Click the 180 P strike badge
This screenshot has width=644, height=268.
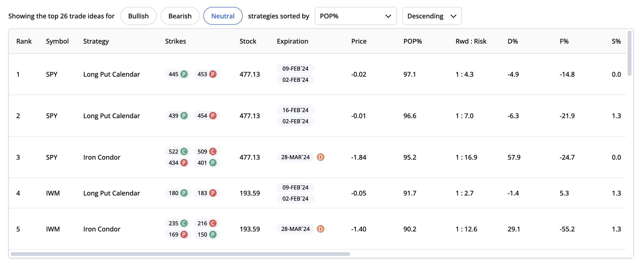(178, 193)
